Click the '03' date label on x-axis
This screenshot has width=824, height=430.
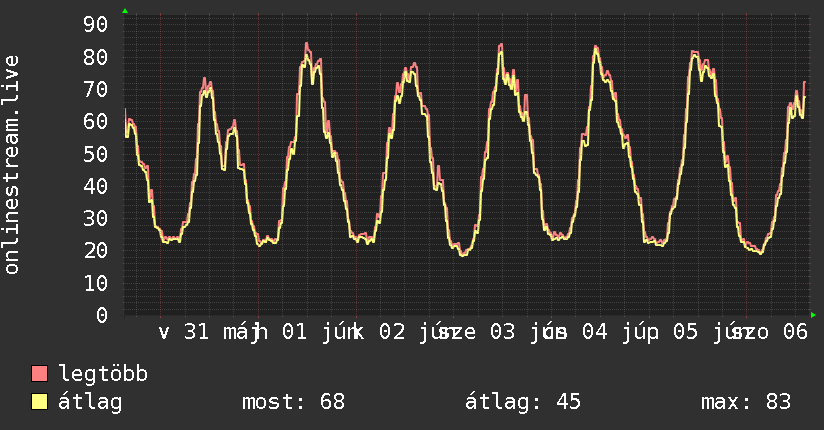[x=503, y=332]
